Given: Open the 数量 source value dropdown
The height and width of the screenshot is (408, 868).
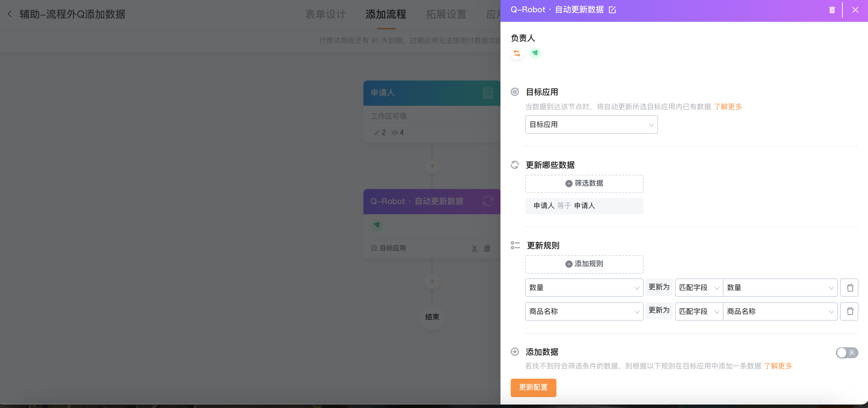Looking at the screenshot, I should [x=780, y=288].
